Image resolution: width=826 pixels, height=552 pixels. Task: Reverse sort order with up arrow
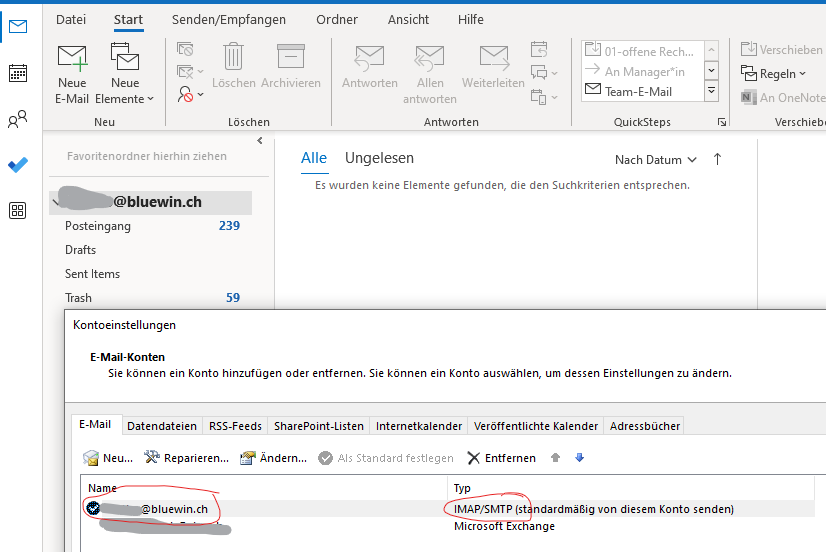pos(717,160)
